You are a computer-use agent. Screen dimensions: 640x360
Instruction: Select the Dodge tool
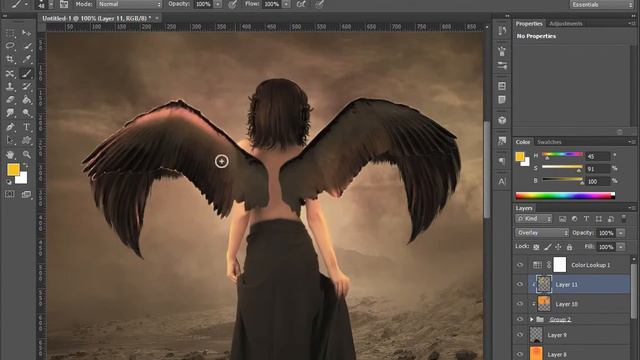[27, 113]
